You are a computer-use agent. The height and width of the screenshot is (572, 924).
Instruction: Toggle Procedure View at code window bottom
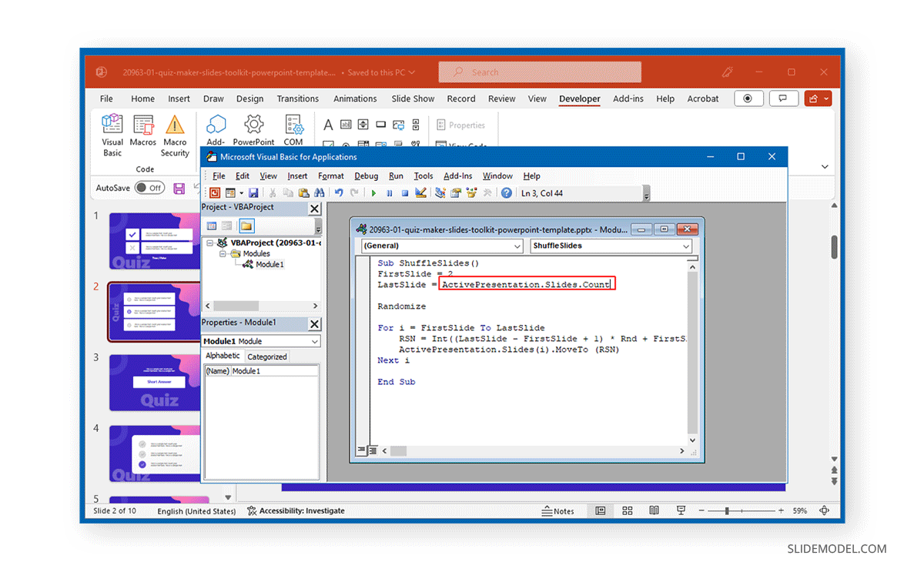[x=363, y=451]
